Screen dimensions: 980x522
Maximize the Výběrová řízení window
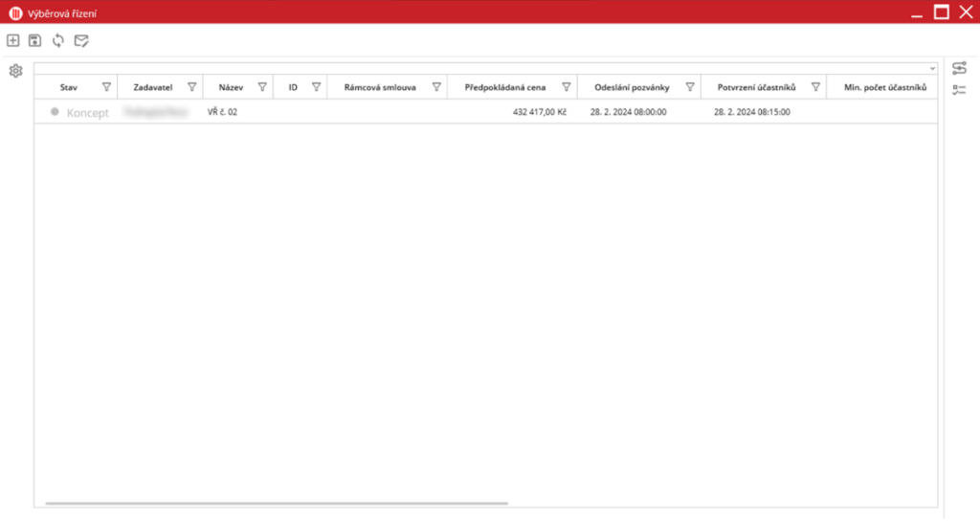[x=941, y=12]
